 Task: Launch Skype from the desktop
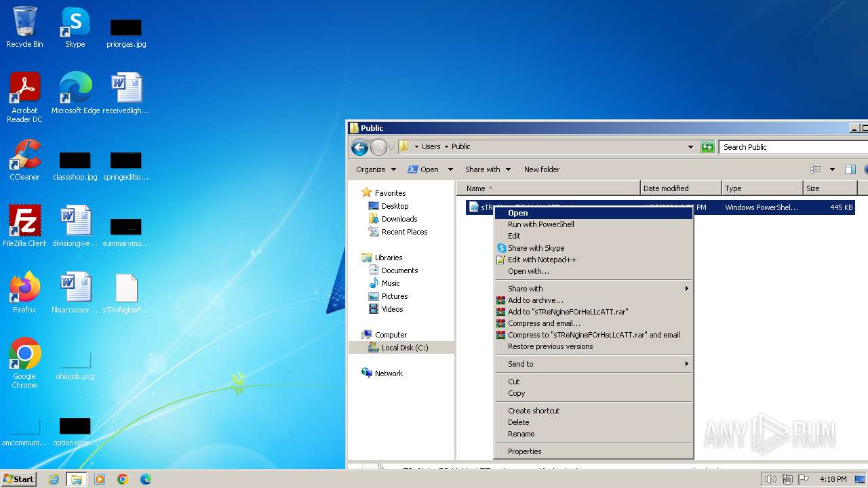point(75,27)
